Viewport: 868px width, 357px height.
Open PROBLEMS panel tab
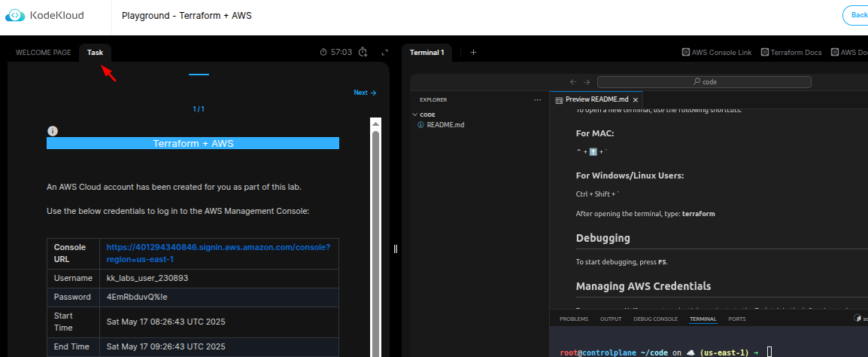point(574,319)
